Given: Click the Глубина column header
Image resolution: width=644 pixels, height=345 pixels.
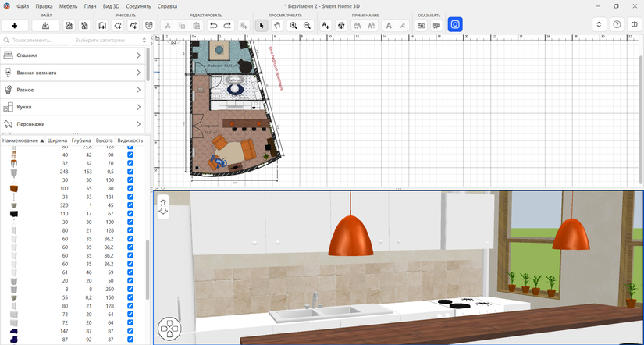Looking at the screenshot, I should tap(81, 140).
